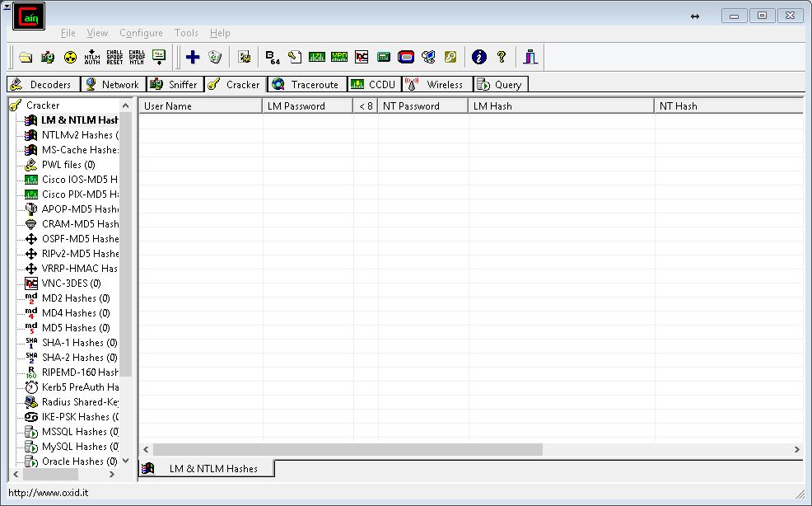The width and height of the screenshot is (812, 506).
Task: Select Kerb5 PreAuth Hashes in the tree
Action: pos(80,387)
